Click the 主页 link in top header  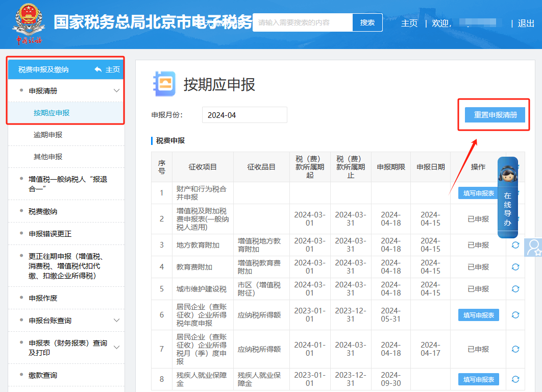(x=409, y=23)
